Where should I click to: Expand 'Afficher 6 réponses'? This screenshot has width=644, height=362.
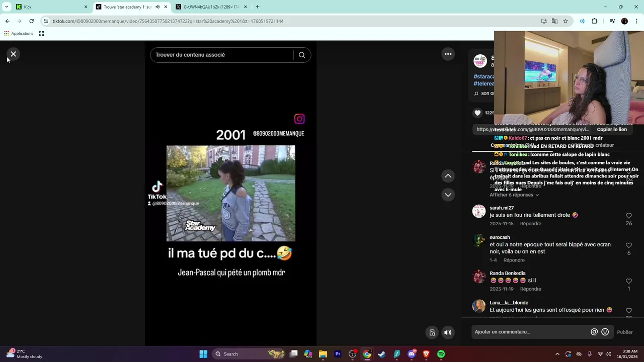514,195
